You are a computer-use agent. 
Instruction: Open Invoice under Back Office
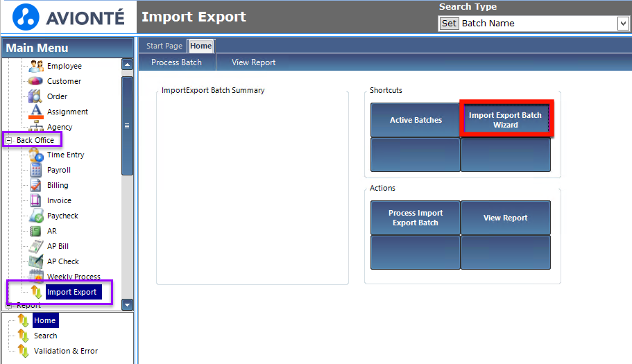coord(59,200)
